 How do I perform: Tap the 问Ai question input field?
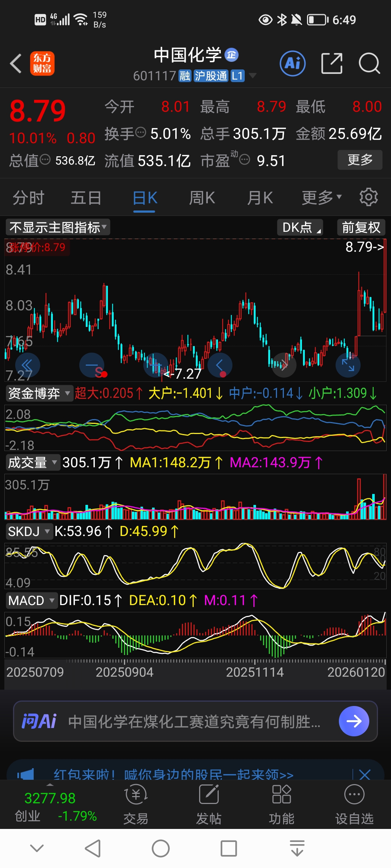(195, 721)
